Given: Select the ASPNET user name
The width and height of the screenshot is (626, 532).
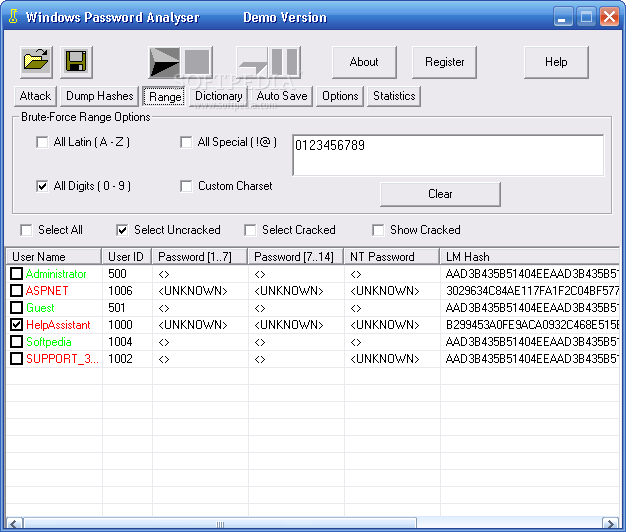Looking at the screenshot, I should click(47, 291).
